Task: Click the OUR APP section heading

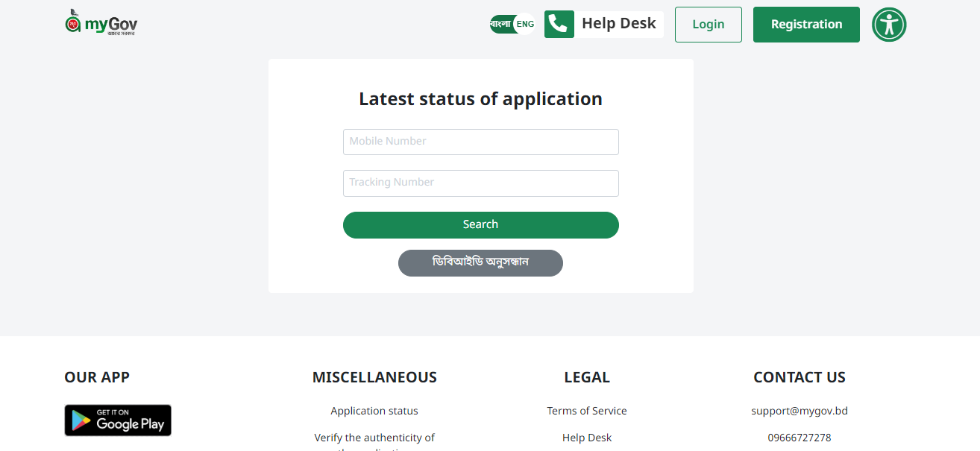Action: [97, 377]
